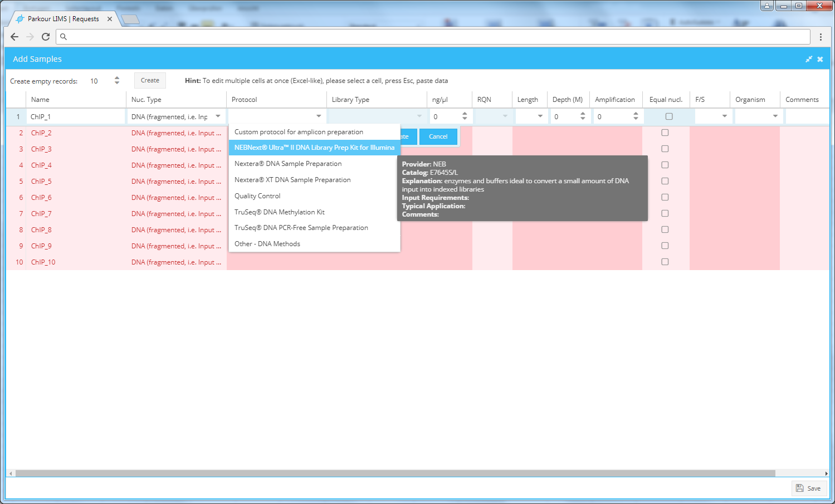The image size is (835, 504).
Task: Select Other - DNA Methods option
Action: click(314, 244)
